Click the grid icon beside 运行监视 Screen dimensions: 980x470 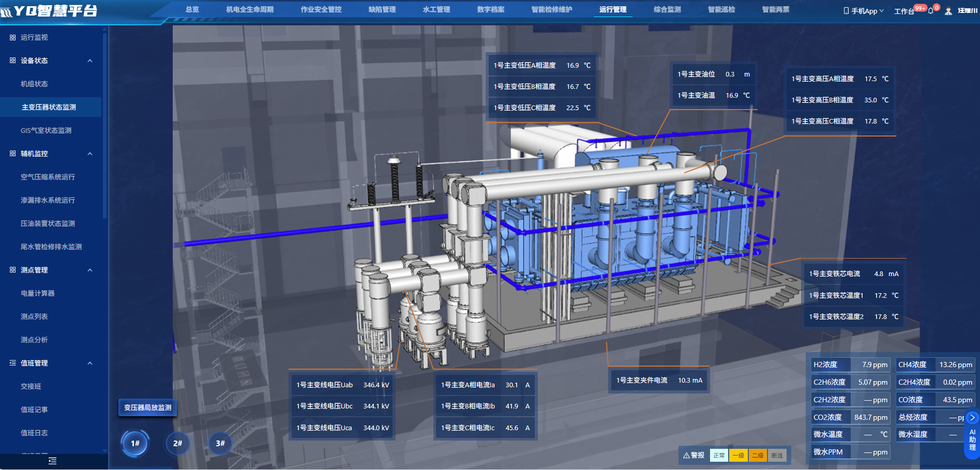pos(12,37)
